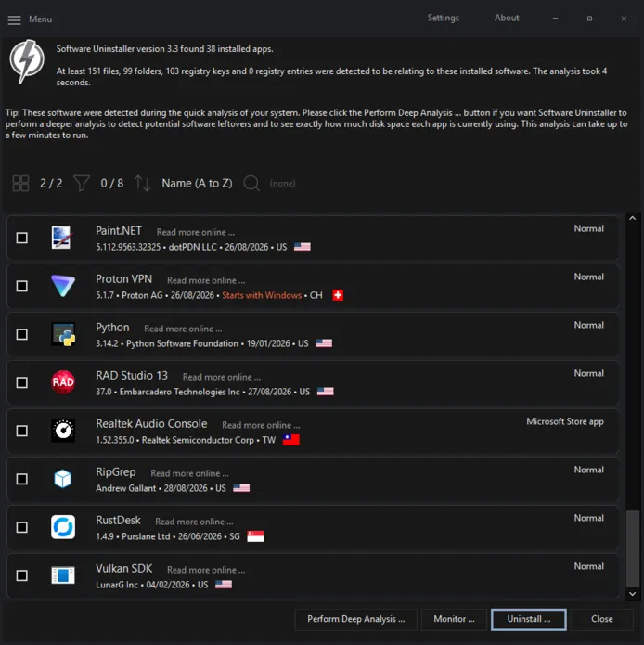This screenshot has width=644, height=645.
Task: Open RipGrep's Read more online link
Action: pos(189,473)
